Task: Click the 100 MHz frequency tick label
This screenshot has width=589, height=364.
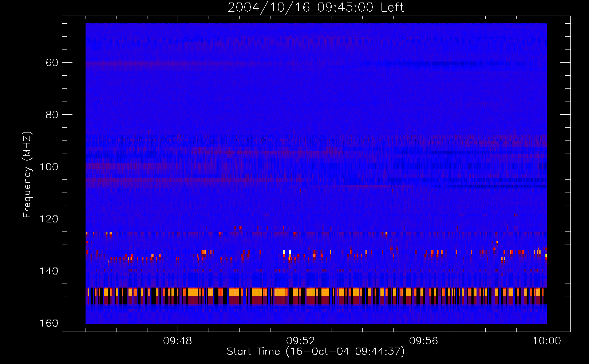Action: (49, 167)
